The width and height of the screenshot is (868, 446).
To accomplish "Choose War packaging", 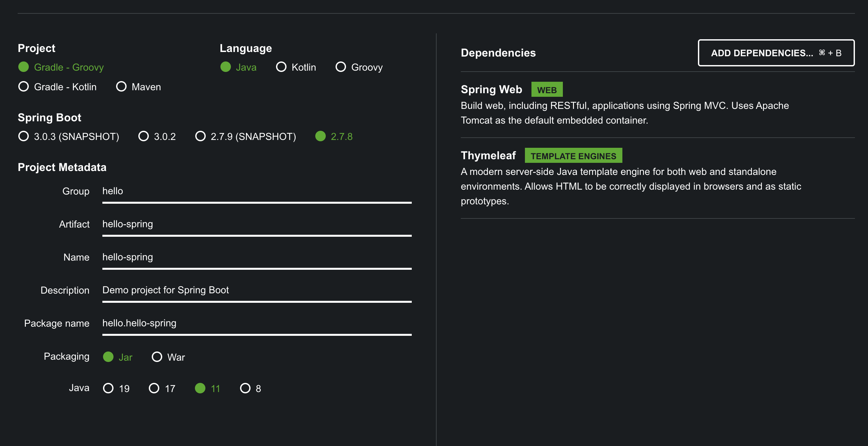I will point(168,357).
